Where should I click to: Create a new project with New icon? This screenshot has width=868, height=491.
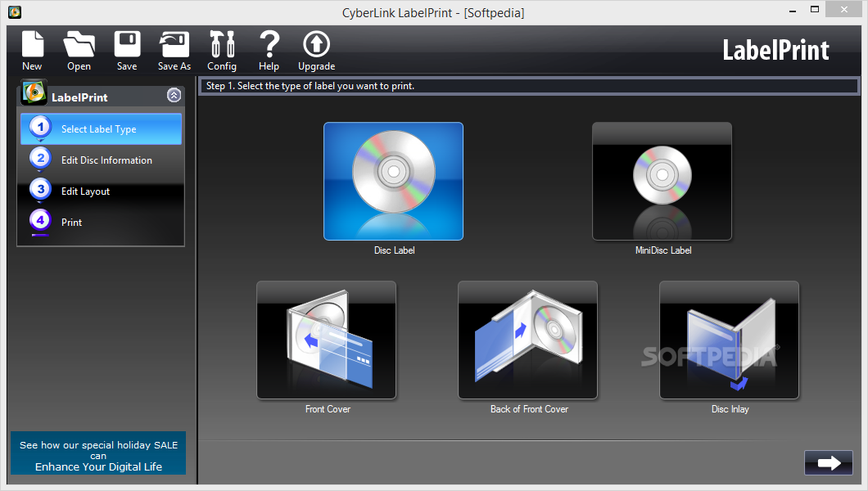pyautogui.click(x=32, y=51)
